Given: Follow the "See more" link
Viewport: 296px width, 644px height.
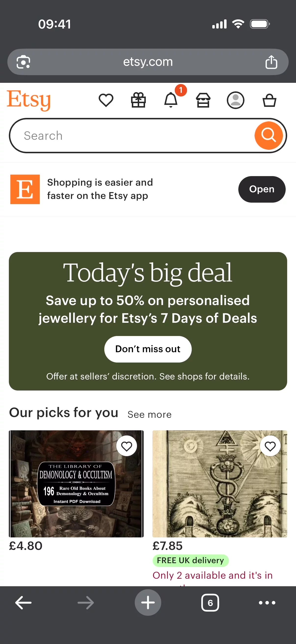Looking at the screenshot, I should pyautogui.click(x=149, y=415).
